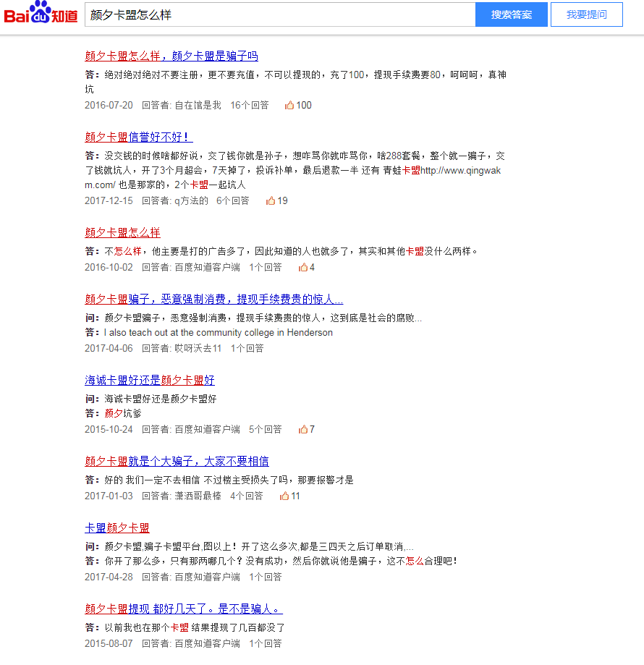644x665 pixels.
Task: Click answerer name 自在馆是我
Action: (198, 105)
